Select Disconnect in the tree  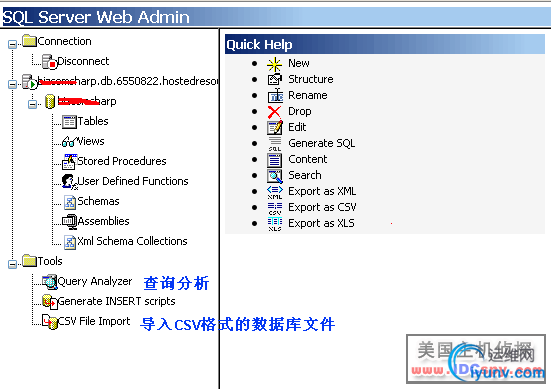point(83,61)
